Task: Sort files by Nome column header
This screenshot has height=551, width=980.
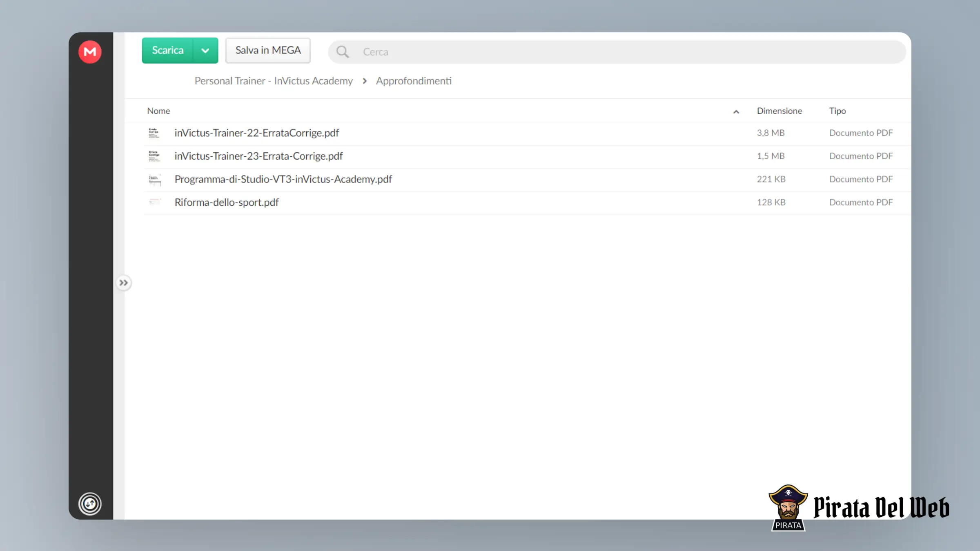Action: point(158,111)
